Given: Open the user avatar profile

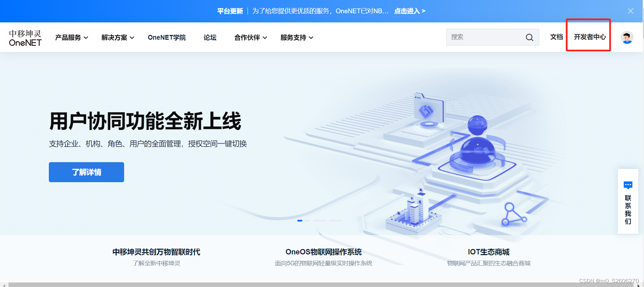Looking at the screenshot, I should tap(627, 37).
